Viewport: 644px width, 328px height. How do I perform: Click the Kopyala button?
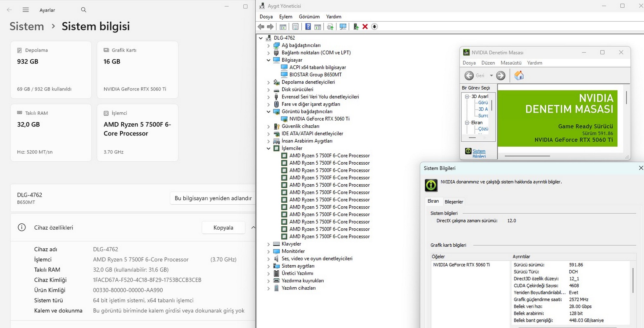pos(223,228)
